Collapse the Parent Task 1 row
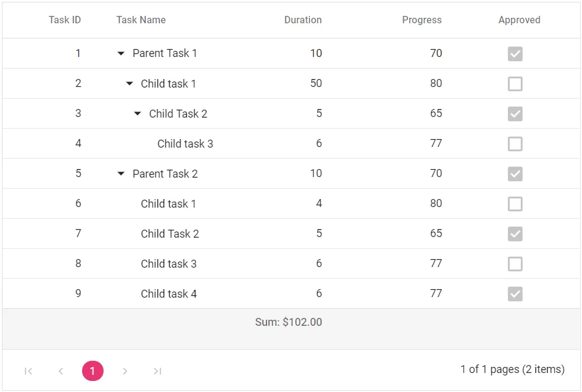This screenshot has height=392, width=582. [x=120, y=53]
